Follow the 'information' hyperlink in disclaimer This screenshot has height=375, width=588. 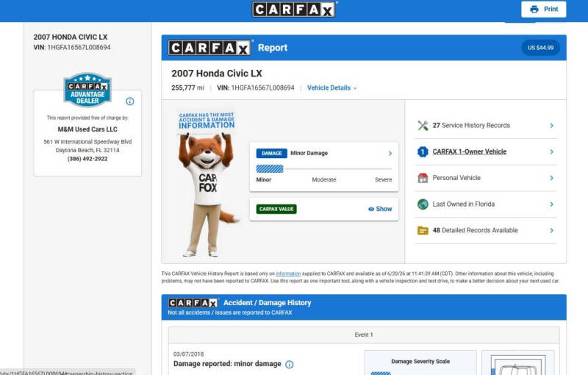(x=288, y=274)
